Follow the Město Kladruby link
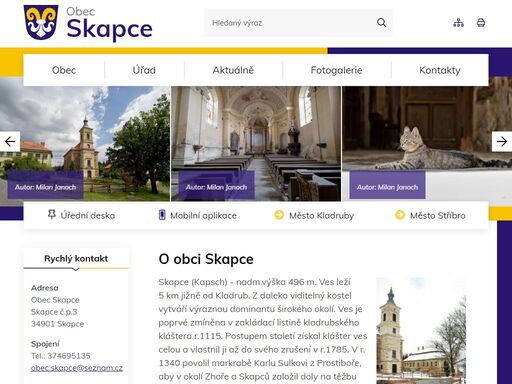Image resolution: width=512 pixels, height=384 pixels. click(x=321, y=216)
